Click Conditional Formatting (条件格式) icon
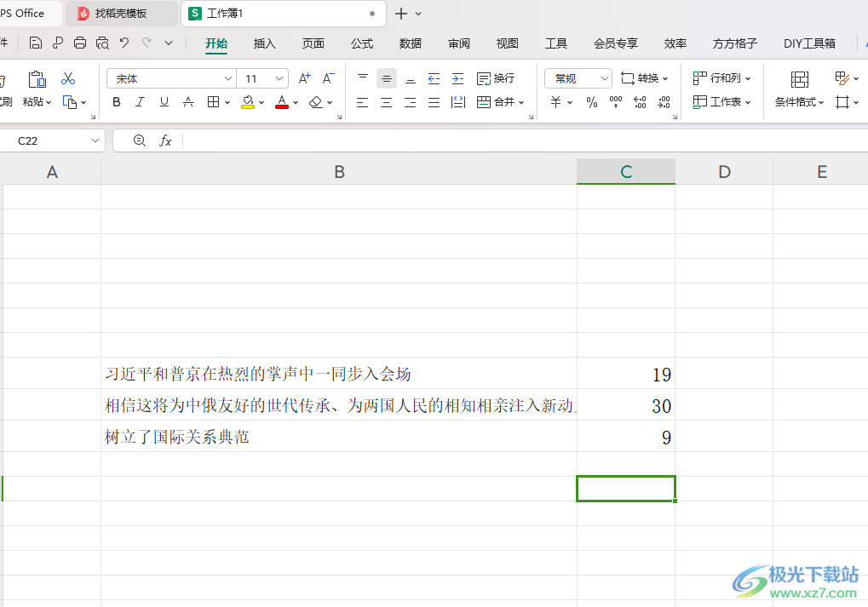 [799, 80]
